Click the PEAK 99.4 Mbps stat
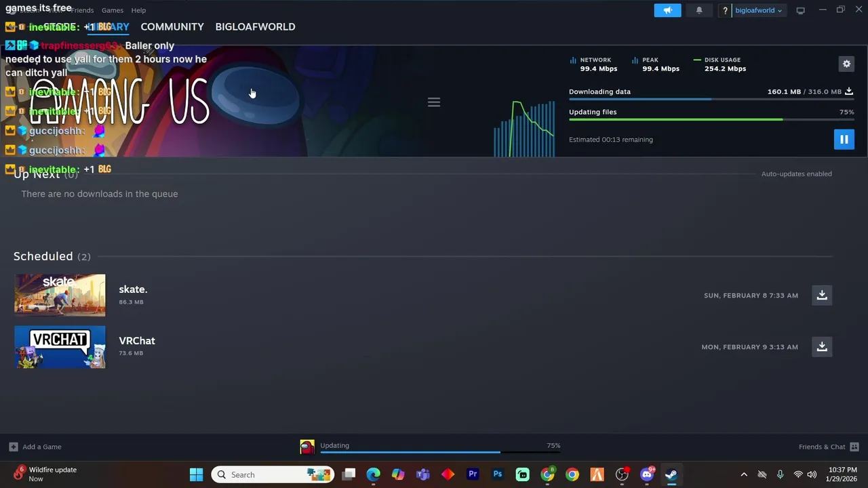Viewport: 868px width, 488px height. [x=656, y=64]
